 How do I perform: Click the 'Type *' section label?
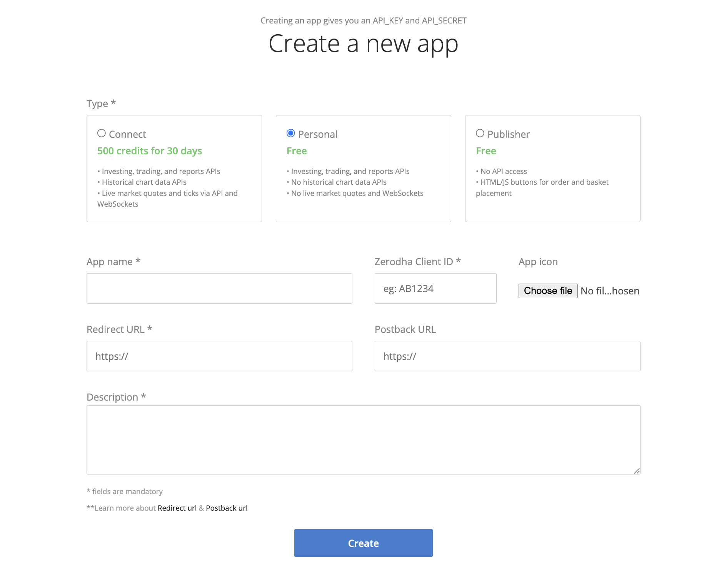point(101,104)
